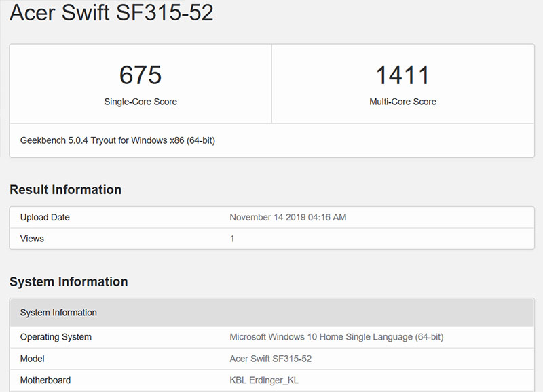Click the System Information table header row
This screenshot has height=392, width=543.
[x=272, y=313]
